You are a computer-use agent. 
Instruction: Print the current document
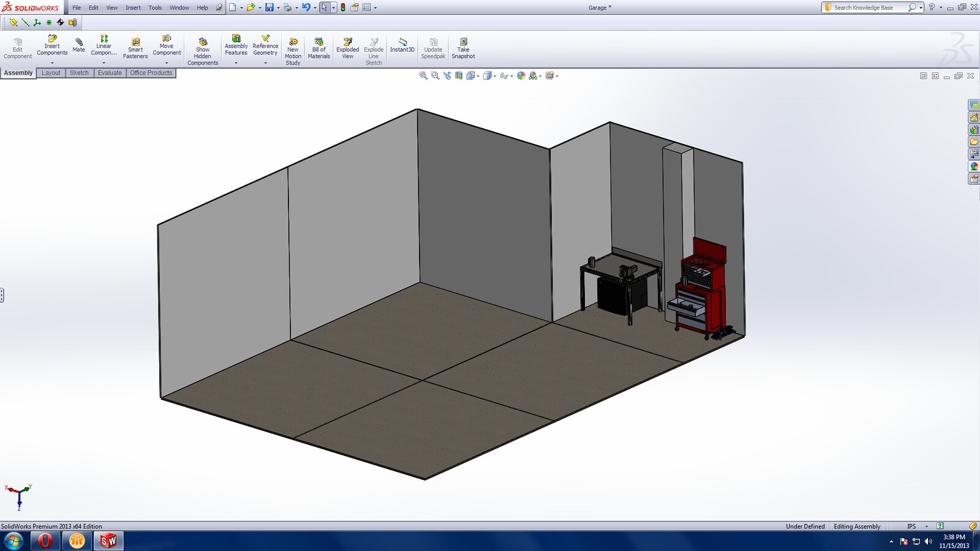(287, 7)
